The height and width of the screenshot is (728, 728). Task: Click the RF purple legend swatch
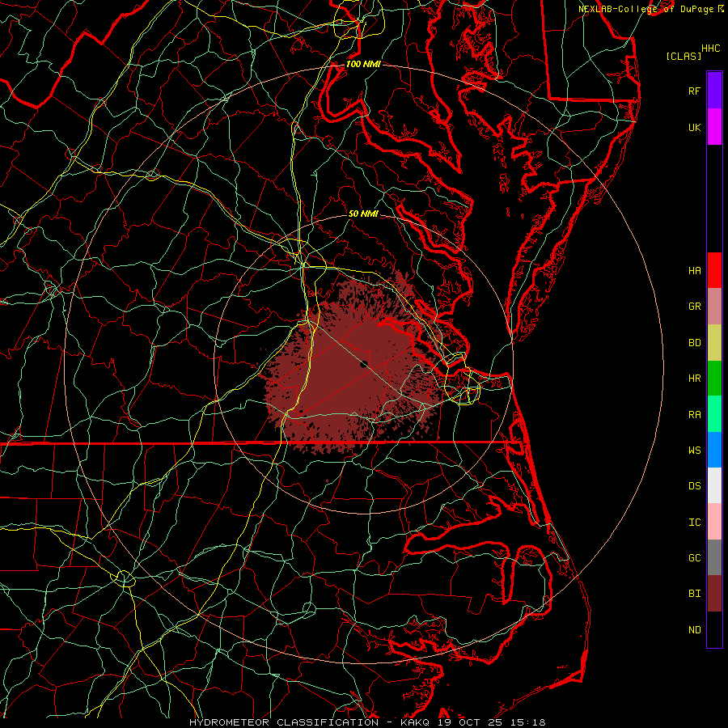click(714, 91)
